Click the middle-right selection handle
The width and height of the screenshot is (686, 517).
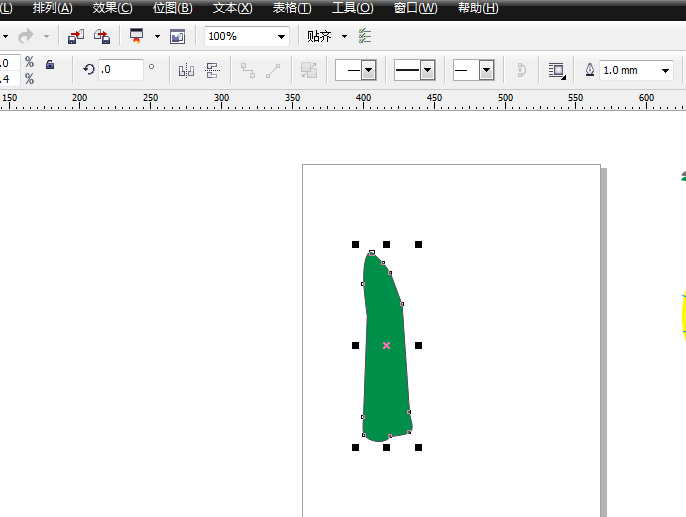(418, 346)
